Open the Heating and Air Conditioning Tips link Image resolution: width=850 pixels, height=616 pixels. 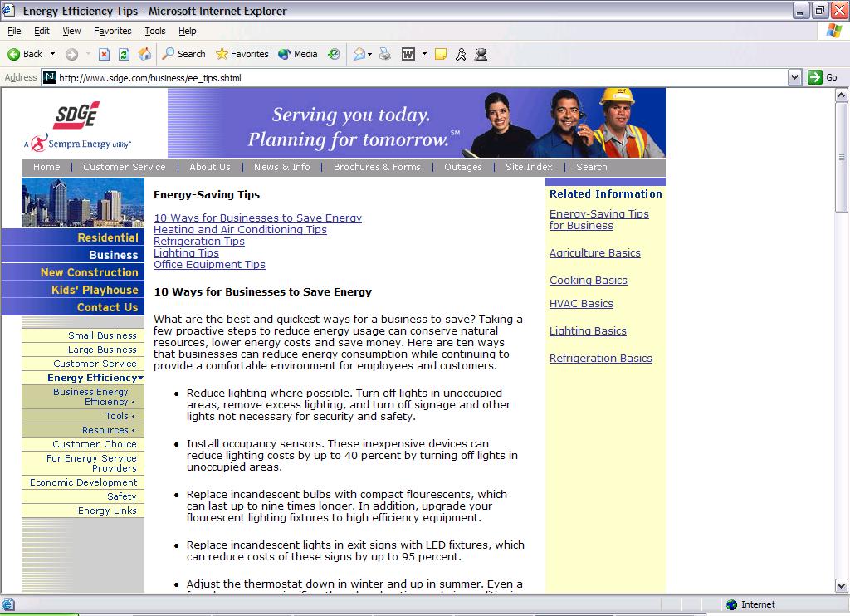[240, 230]
